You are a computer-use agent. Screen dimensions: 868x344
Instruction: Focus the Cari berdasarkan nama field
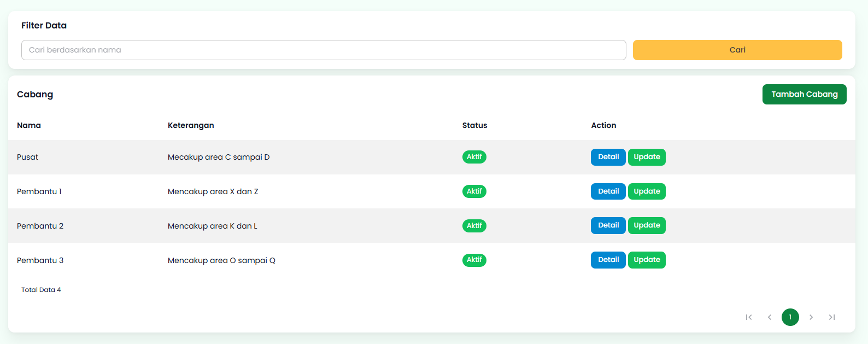point(323,50)
